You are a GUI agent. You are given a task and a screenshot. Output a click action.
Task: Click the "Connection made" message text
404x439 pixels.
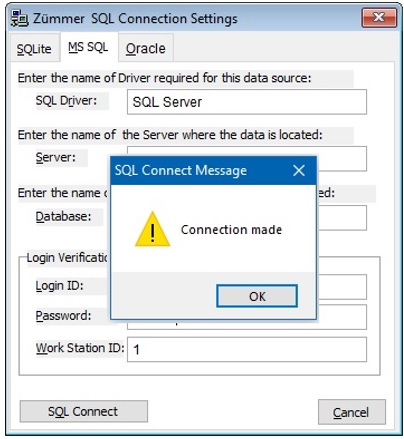click(x=231, y=230)
